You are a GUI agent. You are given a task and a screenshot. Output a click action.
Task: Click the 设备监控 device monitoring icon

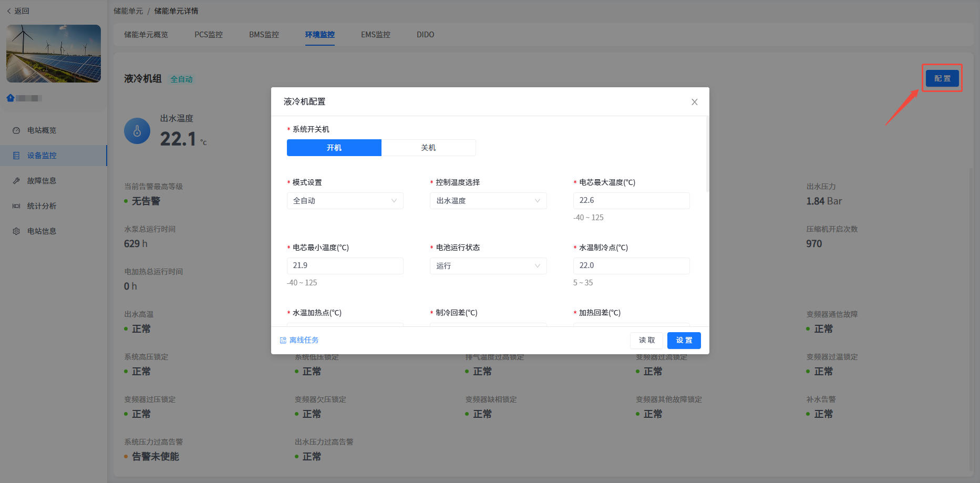pyautogui.click(x=16, y=156)
